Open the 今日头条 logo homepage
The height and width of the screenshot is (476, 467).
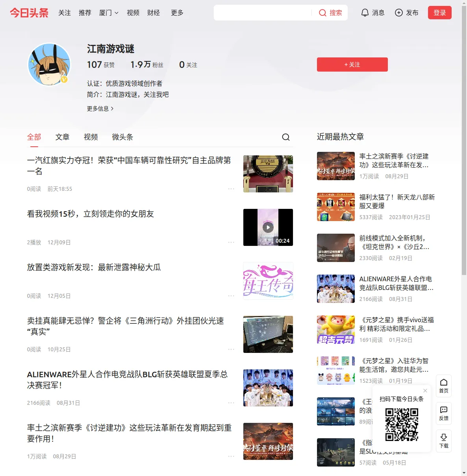pos(29,13)
